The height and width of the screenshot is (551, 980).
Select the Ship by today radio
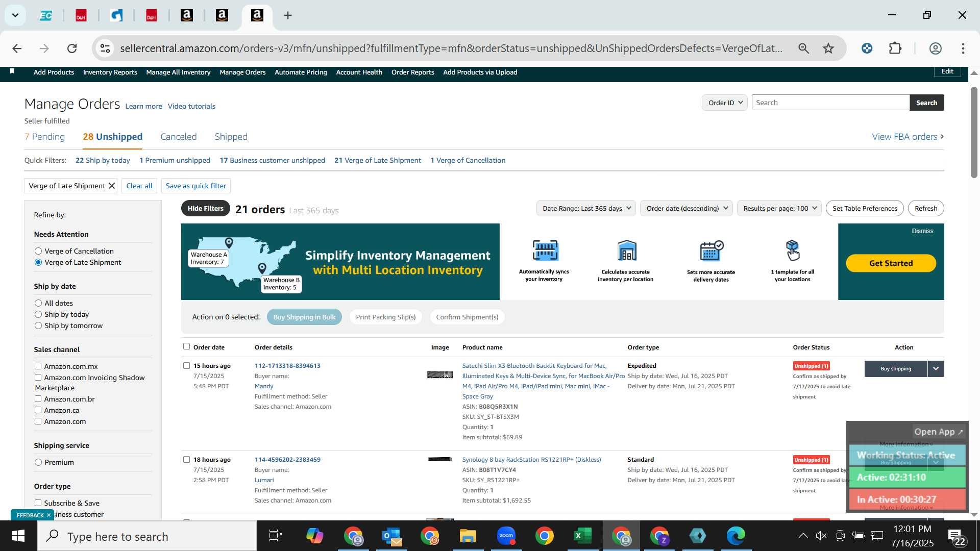pyautogui.click(x=38, y=314)
